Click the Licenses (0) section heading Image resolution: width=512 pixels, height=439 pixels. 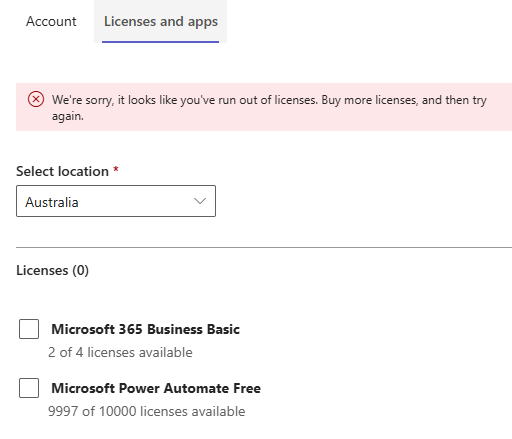tap(52, 270)
